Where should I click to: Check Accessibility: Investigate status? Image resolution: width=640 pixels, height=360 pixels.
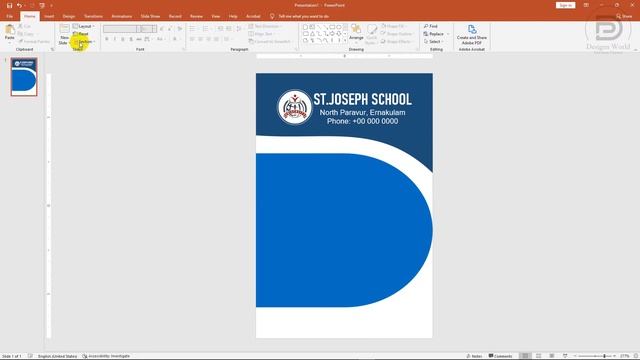[x=106, y=356]
